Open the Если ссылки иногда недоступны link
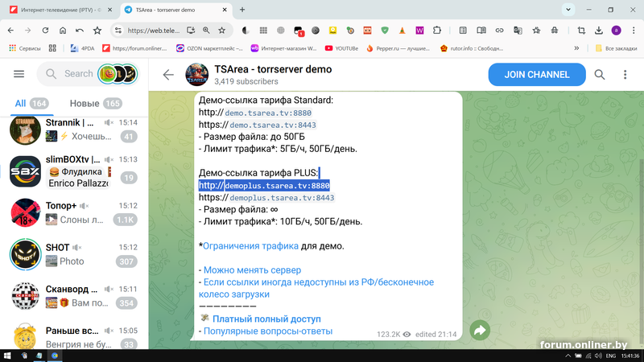Screen dimensions: 644x362 click(316, 288)
